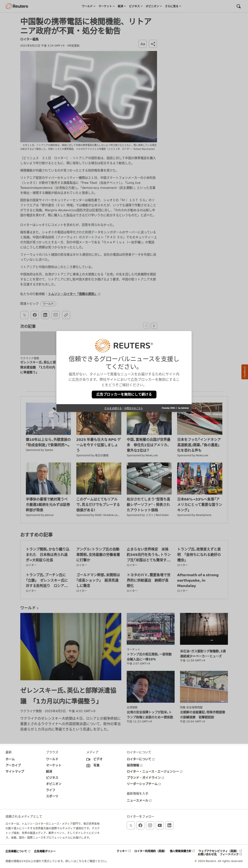Viewport: 248px width, 868px height.
Task: Click the article share icon
Action: click(x=153, y=44)
